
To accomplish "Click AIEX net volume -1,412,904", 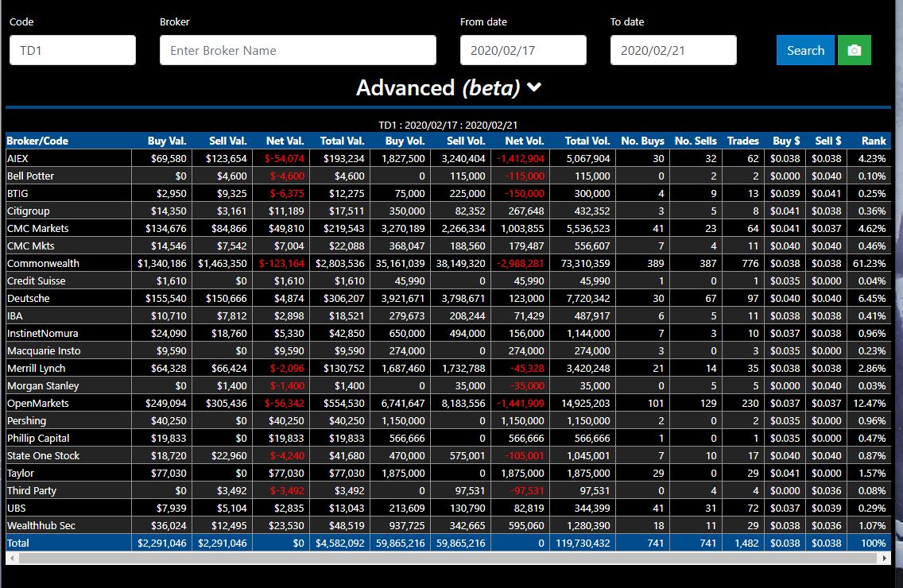I will tap(520, 158).
